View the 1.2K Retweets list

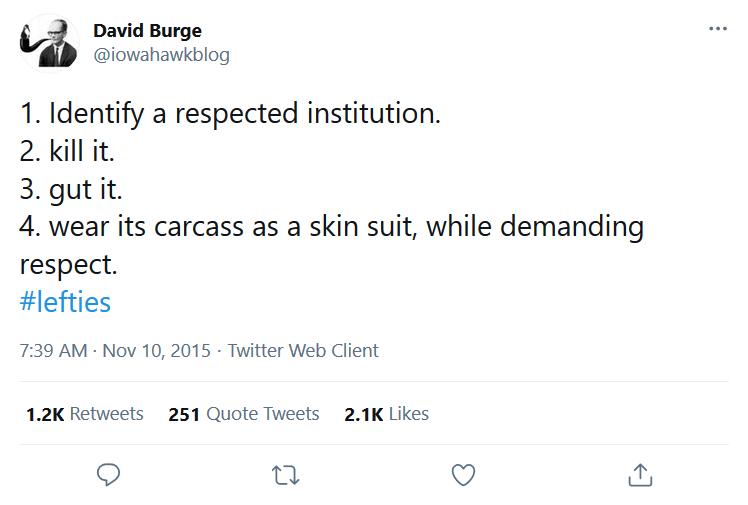coord(85,414)
